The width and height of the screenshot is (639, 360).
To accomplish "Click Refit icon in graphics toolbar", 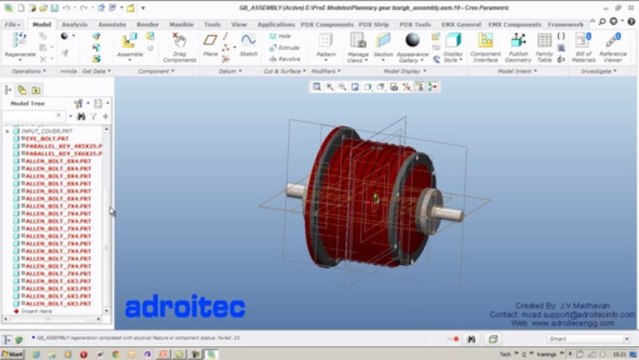I will pos(317,87).
